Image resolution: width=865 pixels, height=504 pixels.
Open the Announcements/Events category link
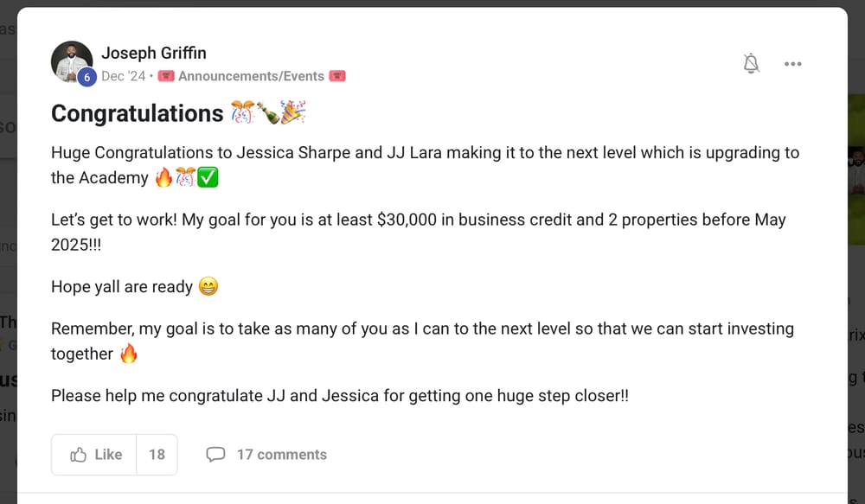[251, 76]
